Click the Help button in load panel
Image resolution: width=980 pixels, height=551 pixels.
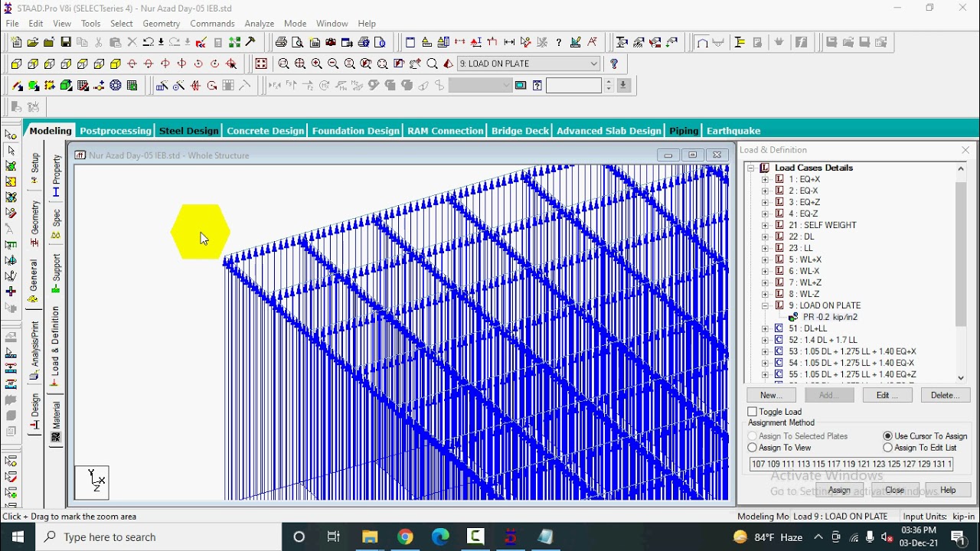tap(948, 491)
